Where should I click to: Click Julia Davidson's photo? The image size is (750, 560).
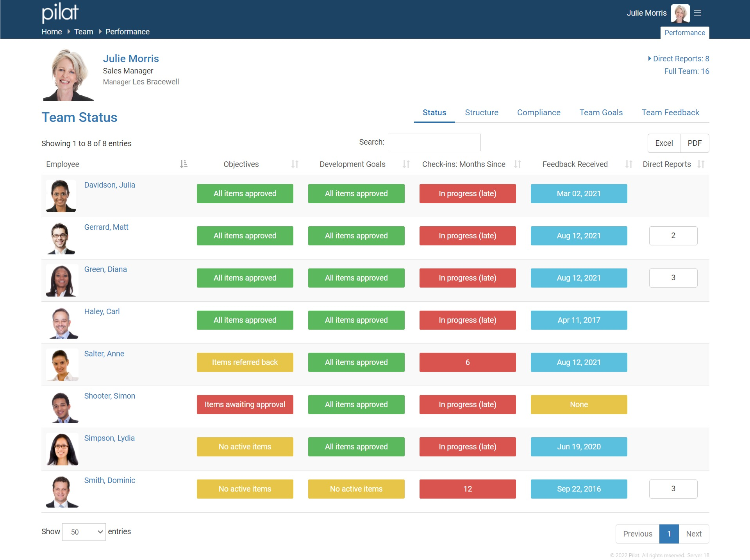coord(61,196)
